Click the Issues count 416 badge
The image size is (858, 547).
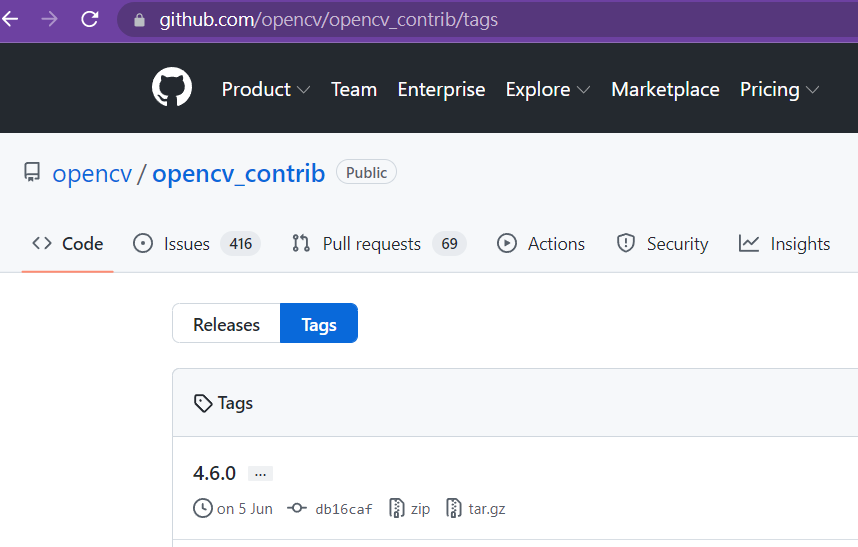point(241,243)
